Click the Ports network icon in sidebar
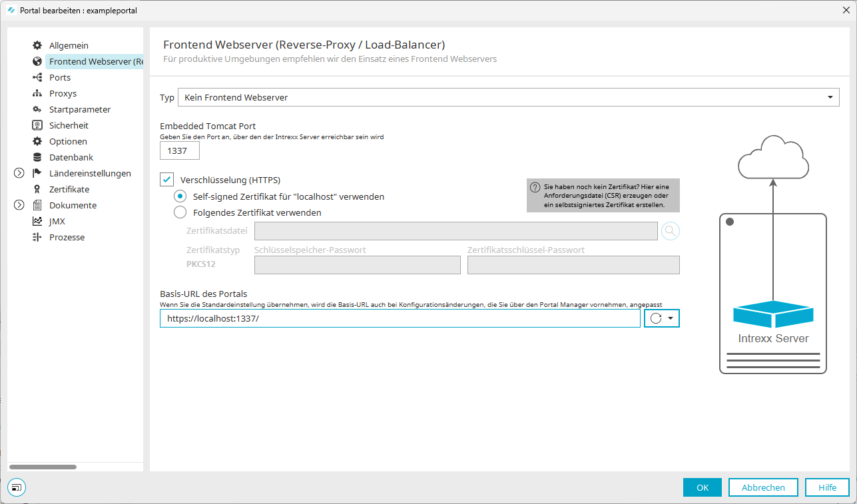This screenshot has width=857, height=504. pos(37,77)
